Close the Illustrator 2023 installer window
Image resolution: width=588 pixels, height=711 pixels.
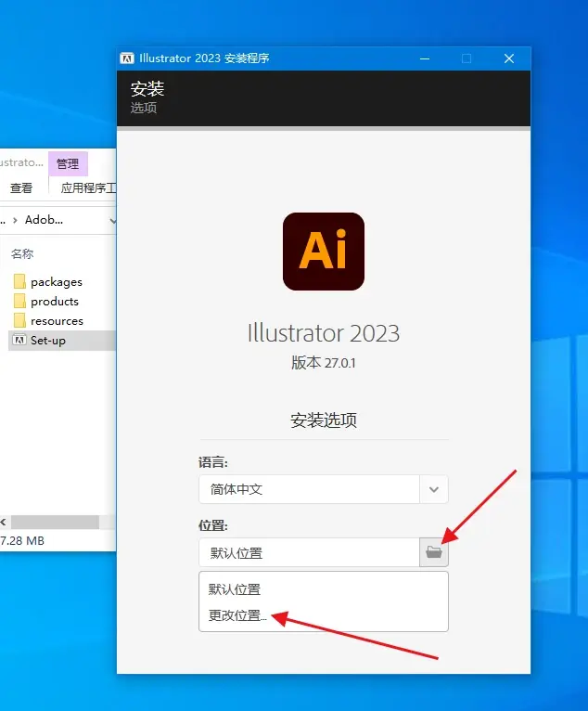coord(509,58)
